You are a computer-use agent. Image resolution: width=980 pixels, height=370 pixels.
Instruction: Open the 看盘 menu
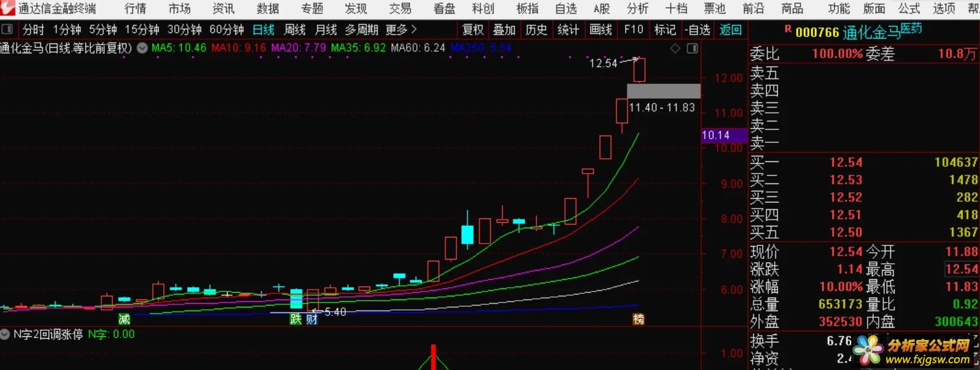(x=445, y=9)
